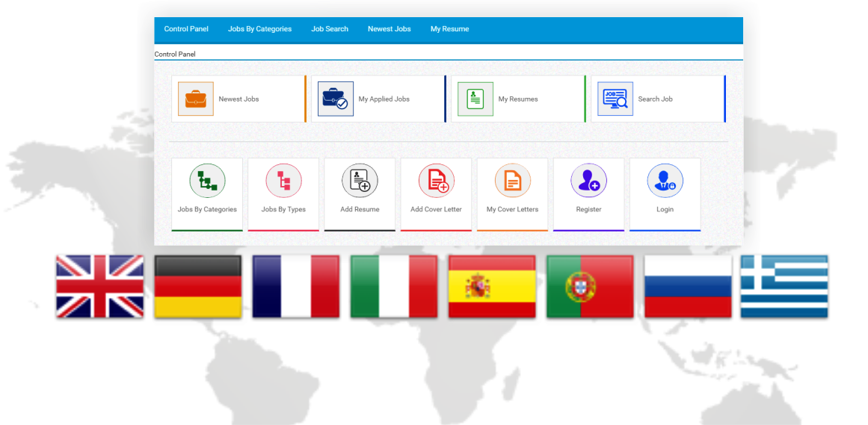
Task: Choose the Add Resume icon
Action: [360, 181]
